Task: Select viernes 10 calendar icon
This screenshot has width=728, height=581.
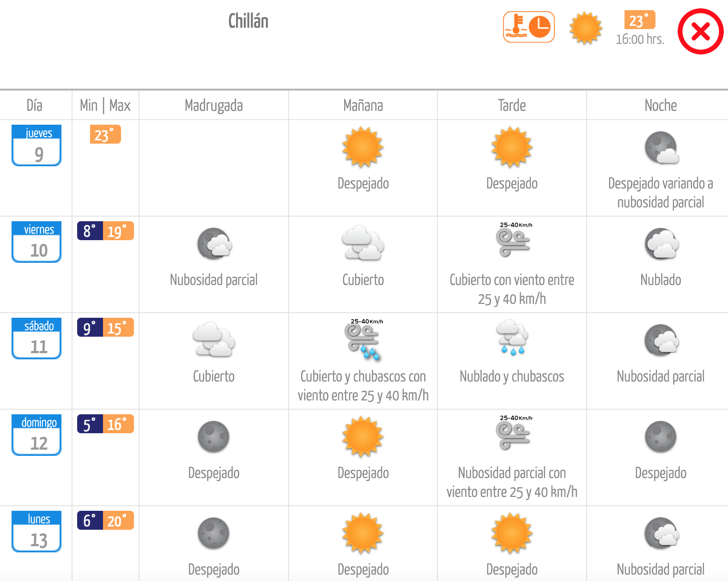Action: [x=36, y=242]
